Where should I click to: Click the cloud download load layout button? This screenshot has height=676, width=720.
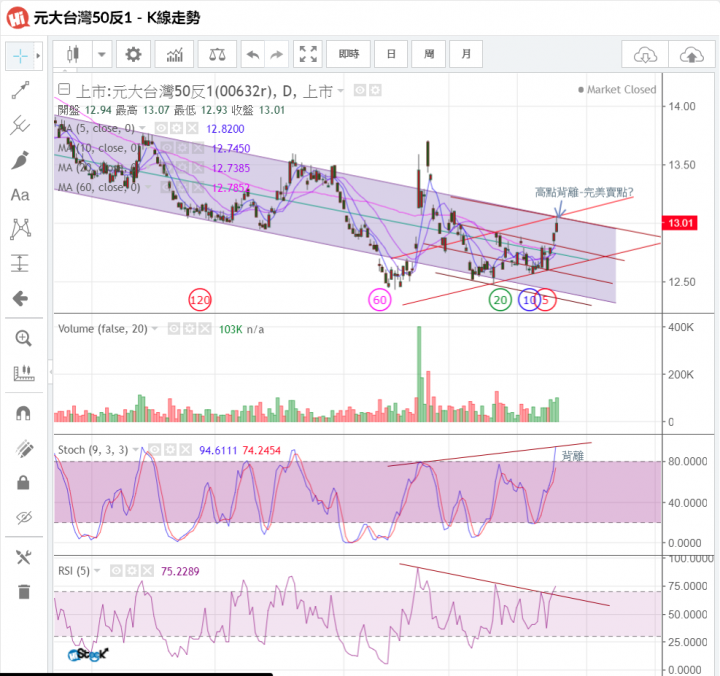(x=645, y=55)
